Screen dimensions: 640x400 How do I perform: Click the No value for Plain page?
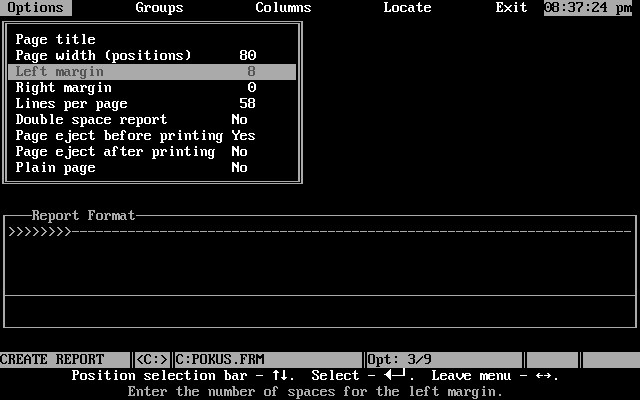(240, 168)
